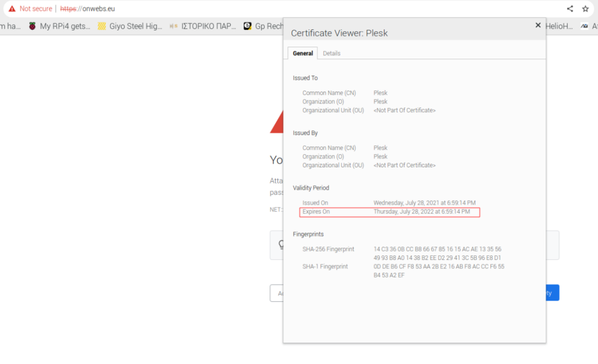This screenshot has height=364, width=598.
Task: Bookmark this page with the star icon
Action: coord(585,8)
